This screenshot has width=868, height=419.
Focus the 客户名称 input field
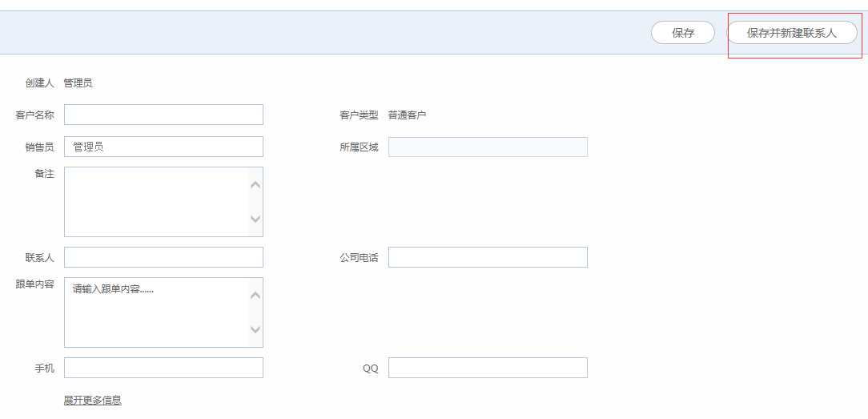(x=163, y=115)
